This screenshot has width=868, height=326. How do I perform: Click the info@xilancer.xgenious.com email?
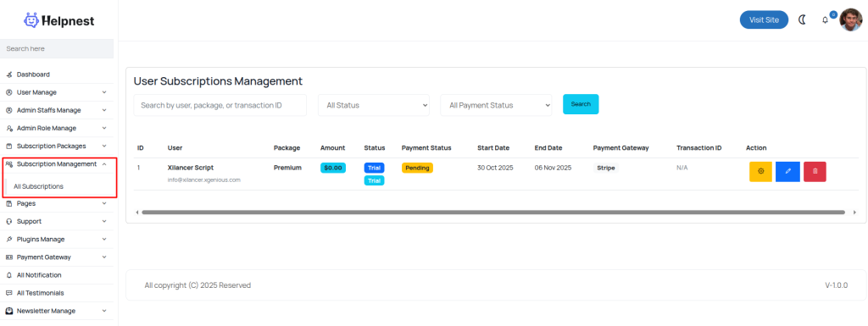[x=204, y=180]
